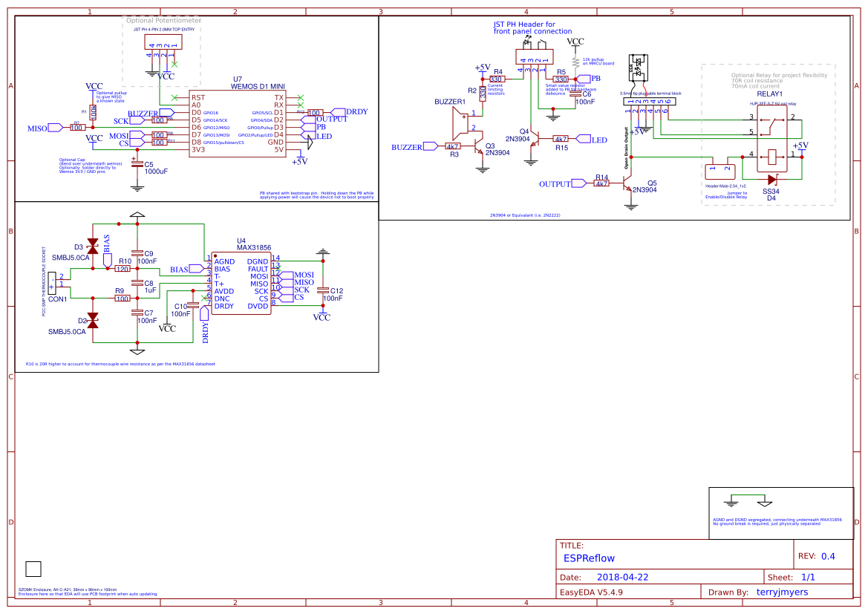The width and height of the screenshot is (868, 614).
Task: Click the BUZZER1 speaker symbol
Action: click(460, 123)
